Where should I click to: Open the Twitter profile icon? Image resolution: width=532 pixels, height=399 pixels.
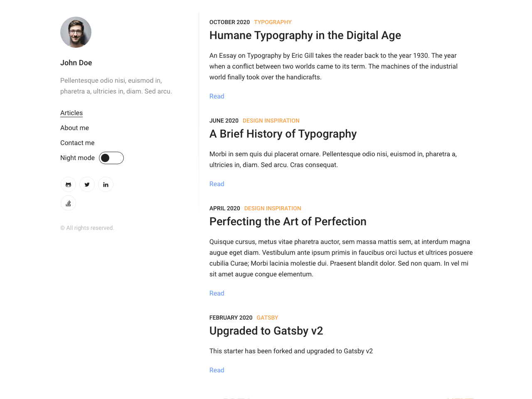[87, 185]
